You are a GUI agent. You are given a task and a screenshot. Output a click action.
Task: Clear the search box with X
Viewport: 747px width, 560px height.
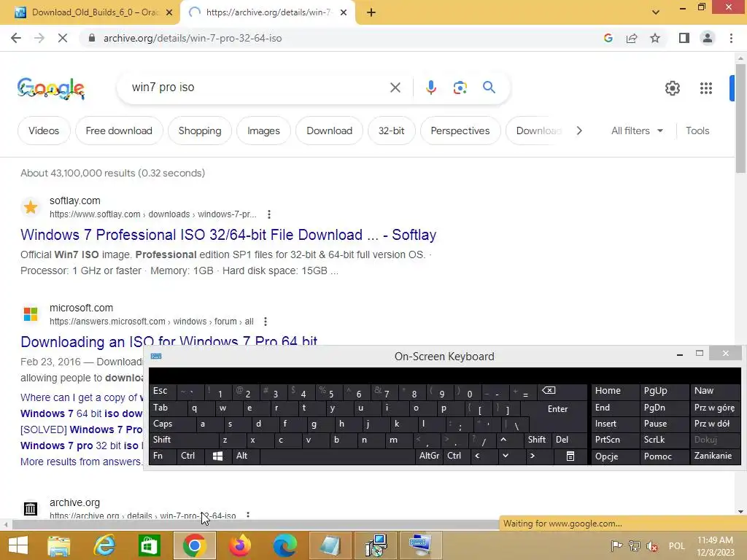pos(395,87)
